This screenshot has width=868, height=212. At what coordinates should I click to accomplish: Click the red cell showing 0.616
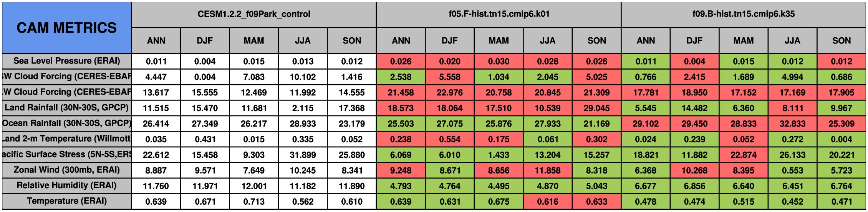tap(548, 201)
